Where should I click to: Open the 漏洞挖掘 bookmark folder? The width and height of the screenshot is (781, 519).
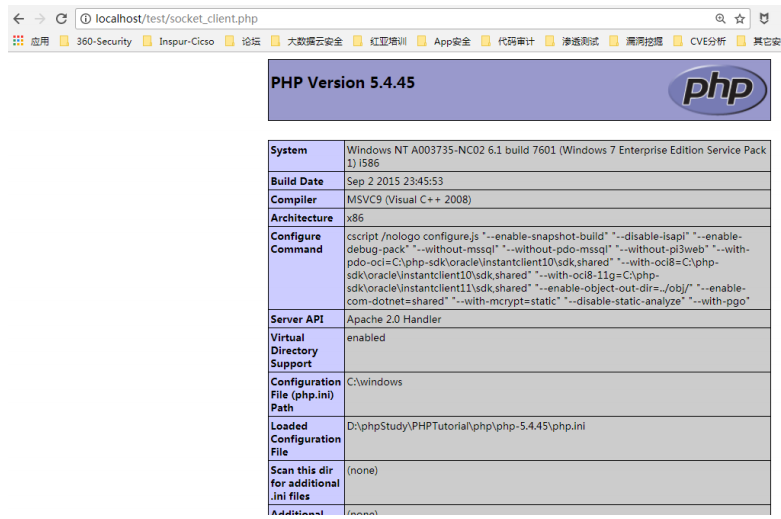[x=636, y=41]
